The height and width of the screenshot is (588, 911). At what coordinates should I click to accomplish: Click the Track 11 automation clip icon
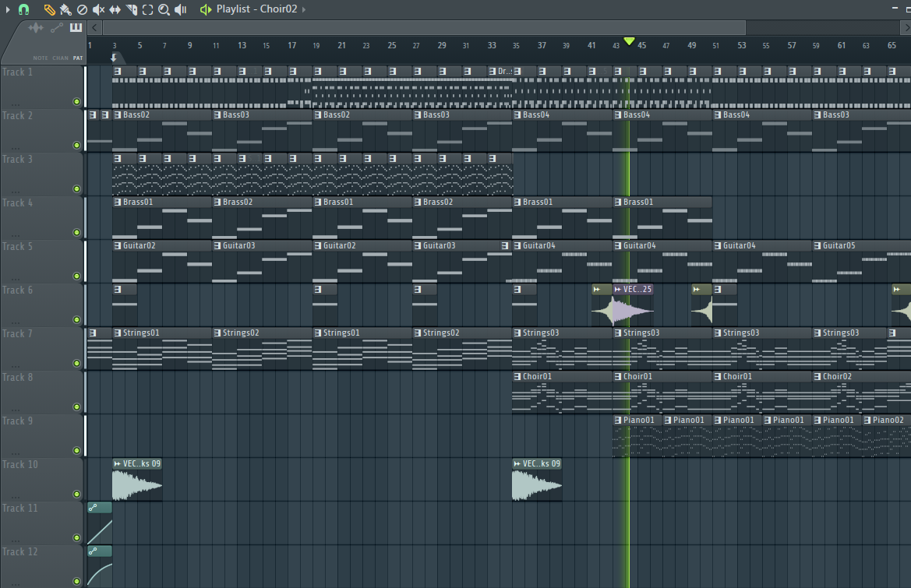pyautogui.click(x=93, y=508)
